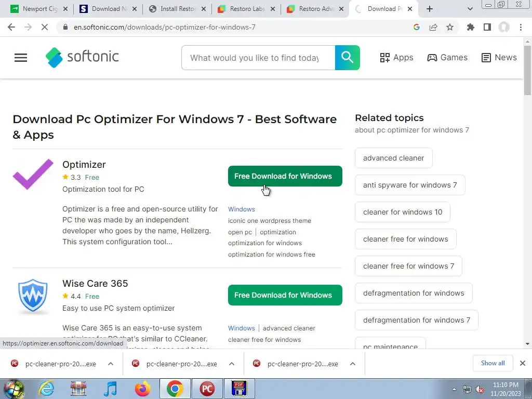This screenshot has width=532, height=399.
Task: Open the Wise Care 365 title link
Action: (95, 283)
